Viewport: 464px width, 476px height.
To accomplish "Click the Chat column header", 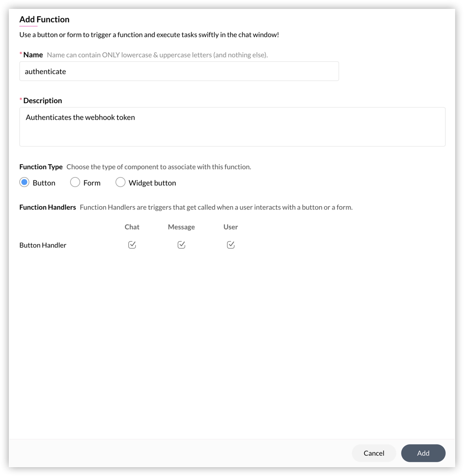I will coord(132,227).
